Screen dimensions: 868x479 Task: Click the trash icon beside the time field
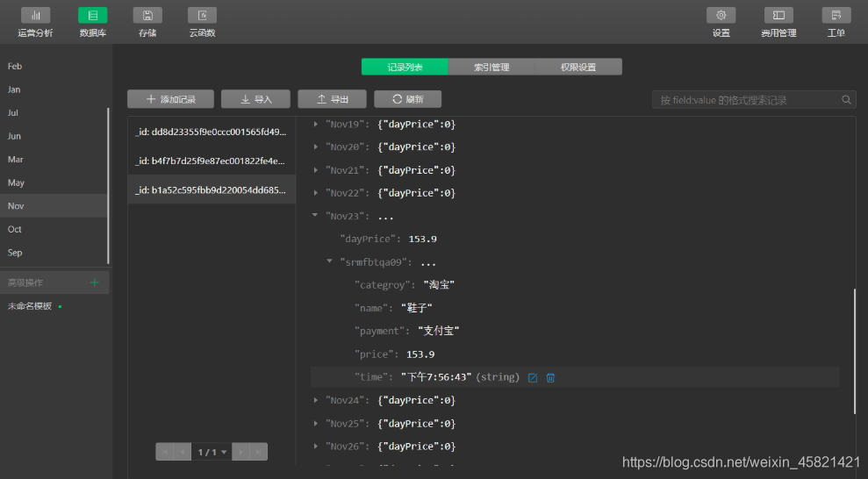(551, 378)
